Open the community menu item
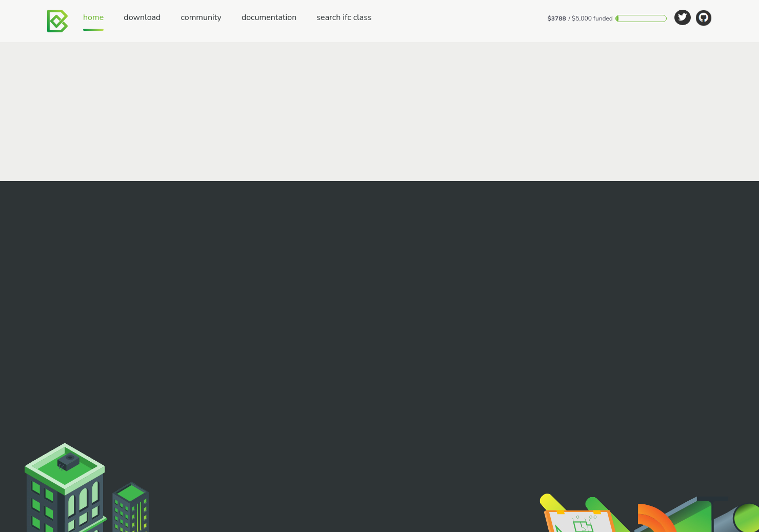Screen dimensions: 759x532 click(201, 17)
